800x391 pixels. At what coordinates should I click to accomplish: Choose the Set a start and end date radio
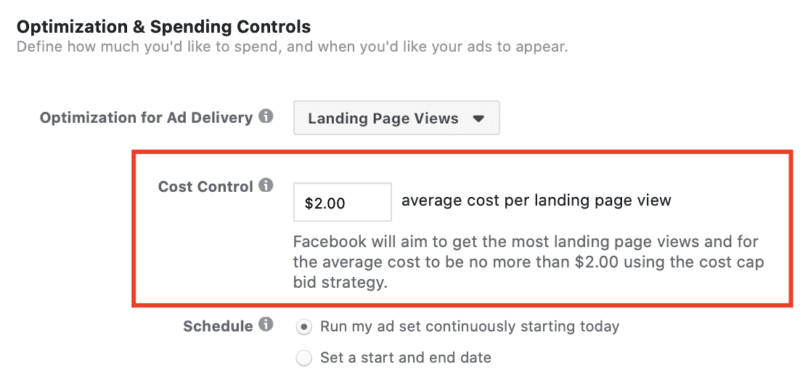pyautogui.click(x=304, y=358)
